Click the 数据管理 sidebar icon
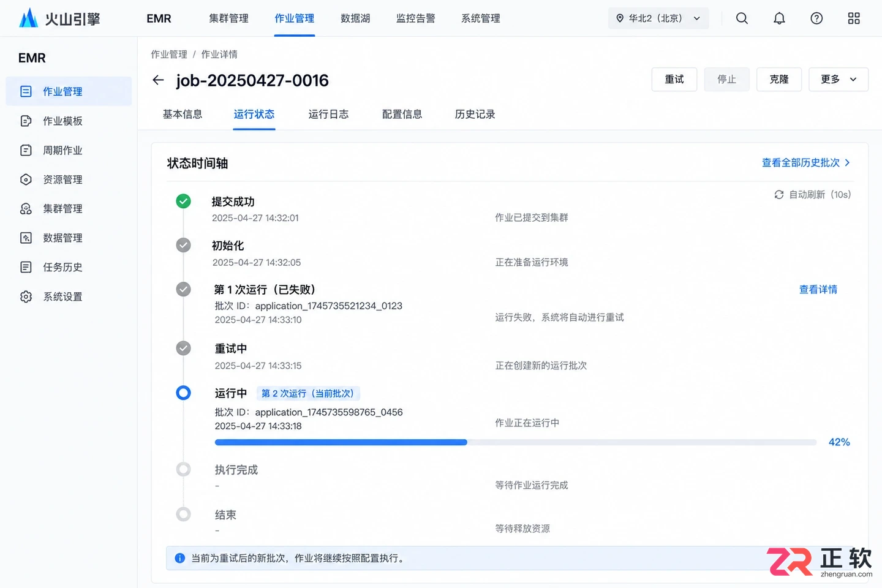The width and height of the screenshot is (882, 588). [x=26, y=238]
